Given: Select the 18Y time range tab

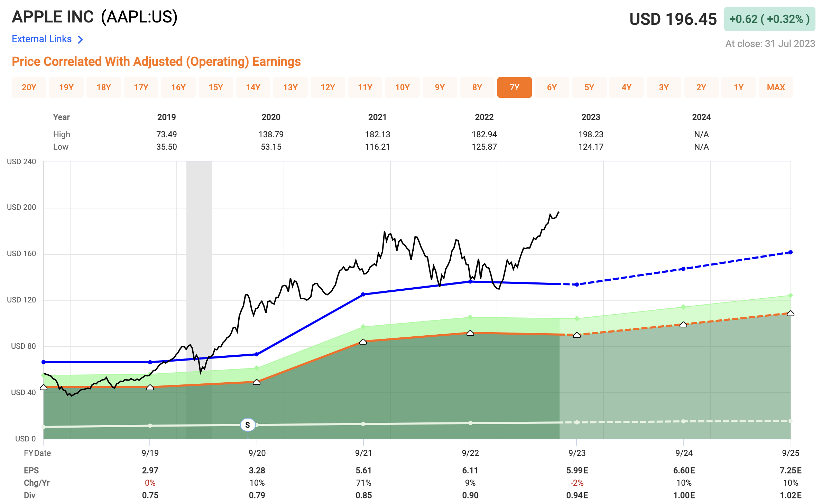Looking at the screenshot, I should point(104,87).
